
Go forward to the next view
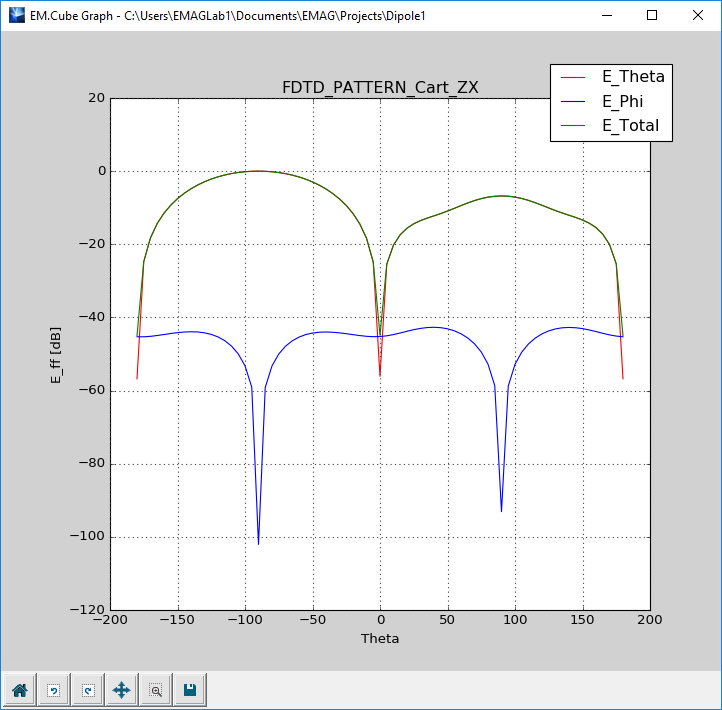87,689
